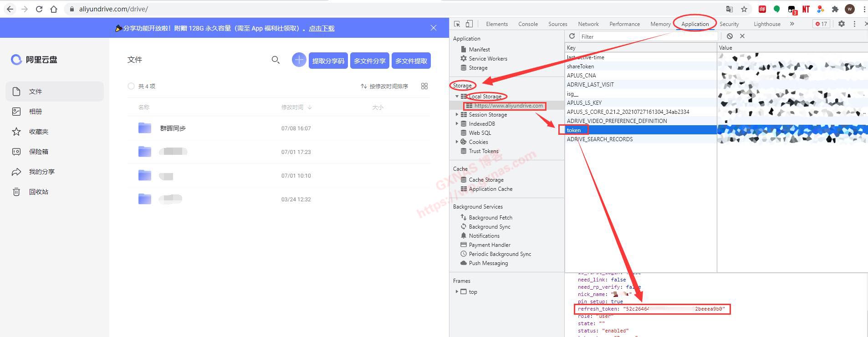Focus the storage Filter input
The image size is (868, 337).
pyautogui.click(x=648, y=36)
